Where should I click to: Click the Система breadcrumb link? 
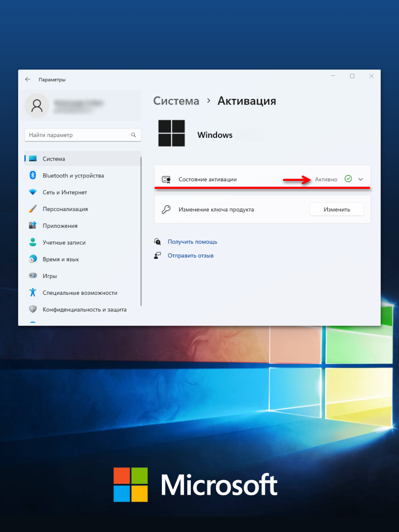click(x=176, y=101)
